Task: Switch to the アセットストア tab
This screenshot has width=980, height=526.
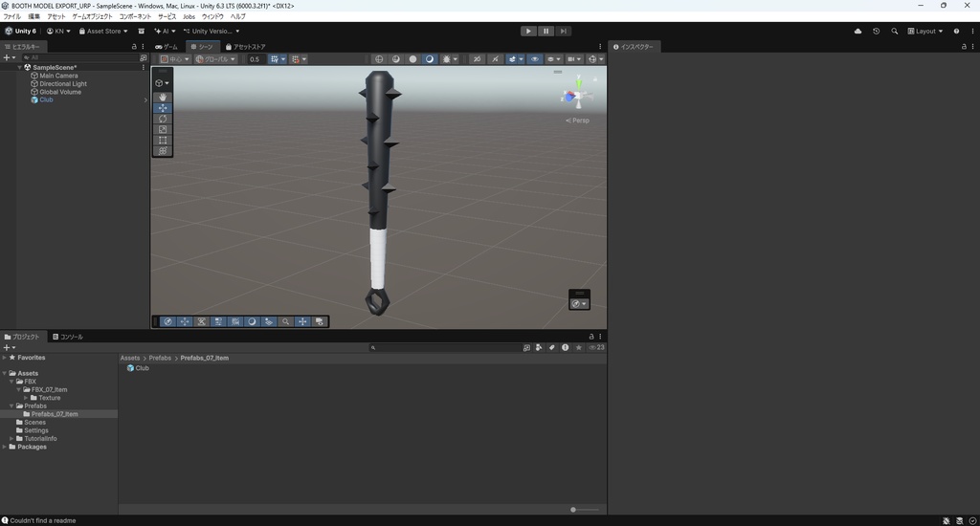Action: point(246,47)
